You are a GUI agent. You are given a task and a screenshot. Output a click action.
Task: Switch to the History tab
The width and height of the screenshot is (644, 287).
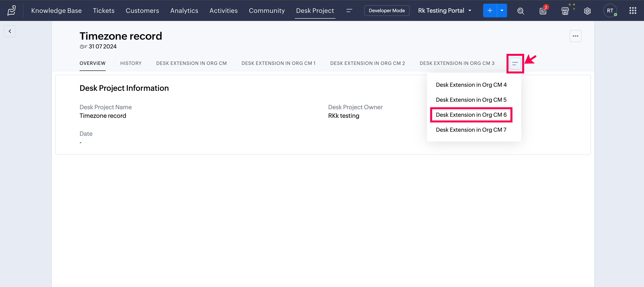point(131,63)
